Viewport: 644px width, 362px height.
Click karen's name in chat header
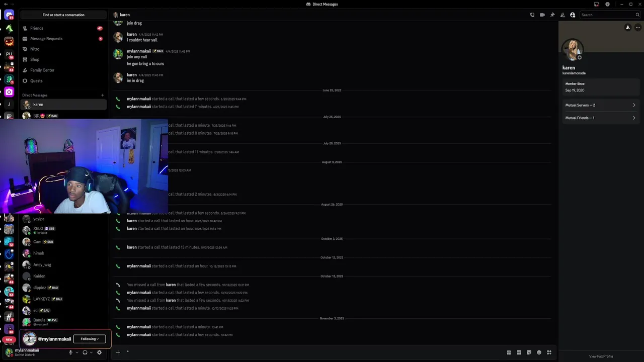pos(125,15)
